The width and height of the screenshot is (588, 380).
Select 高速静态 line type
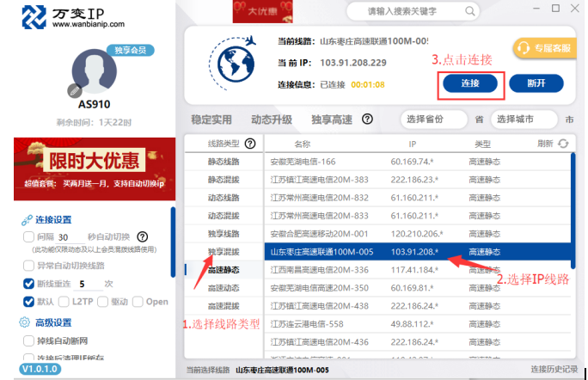[x=224, y=270]
